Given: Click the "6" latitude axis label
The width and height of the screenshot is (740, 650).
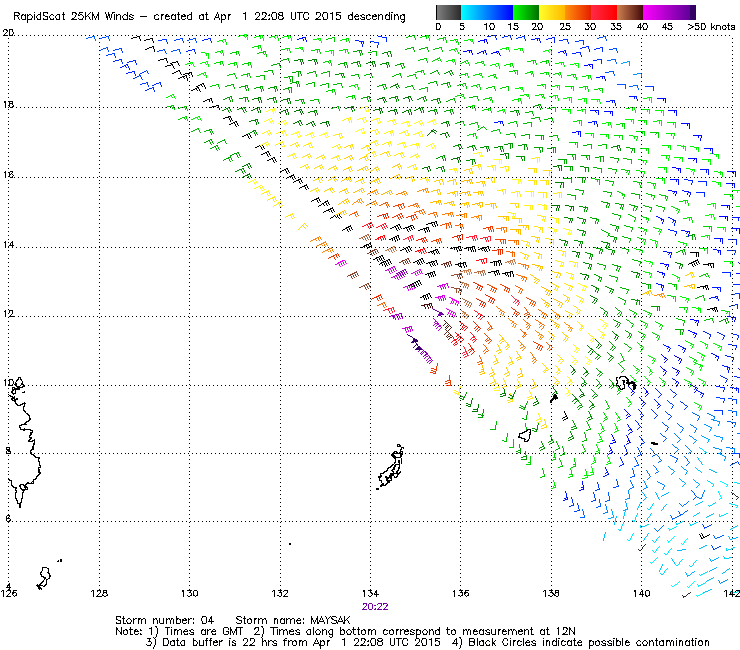Looking at the screenshot, I should 8,518.
